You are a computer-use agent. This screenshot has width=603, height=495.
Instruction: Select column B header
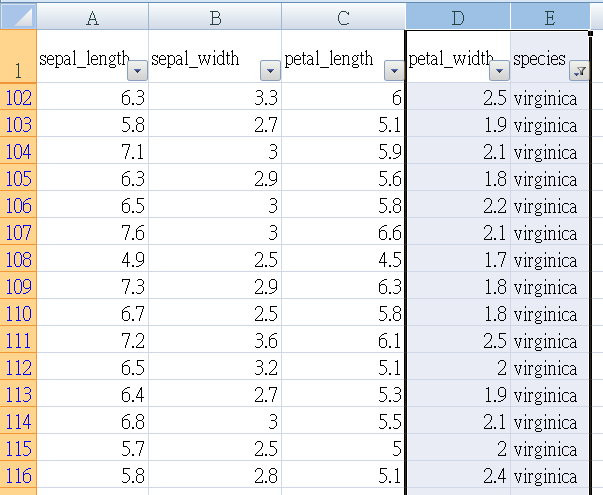pyautogui.click(x=215, y=17)
